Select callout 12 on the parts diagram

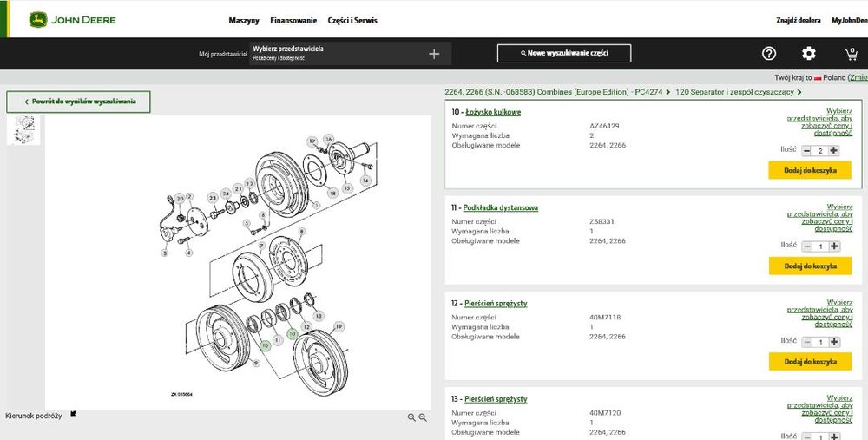[x=306, y=327]
